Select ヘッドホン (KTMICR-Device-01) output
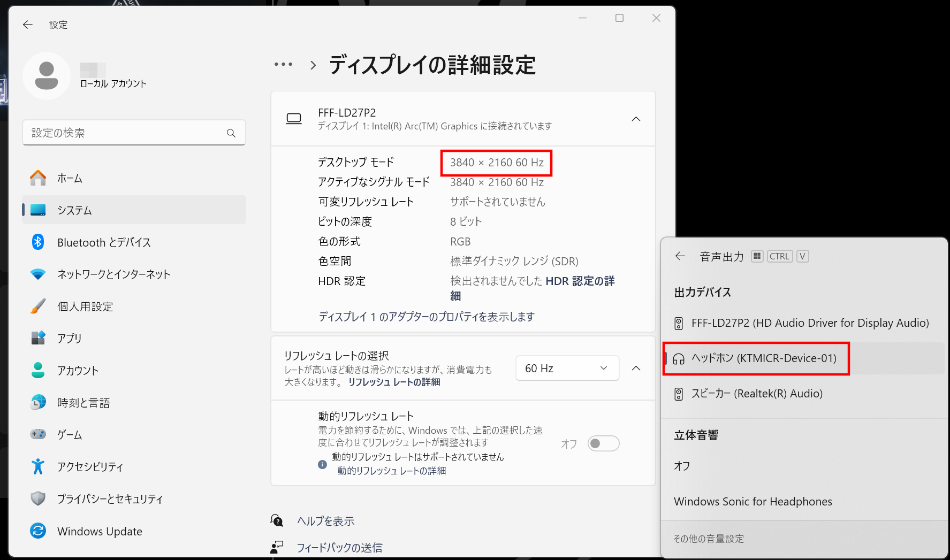This screenshot has height=560, width=950. (x=763, y=358)
